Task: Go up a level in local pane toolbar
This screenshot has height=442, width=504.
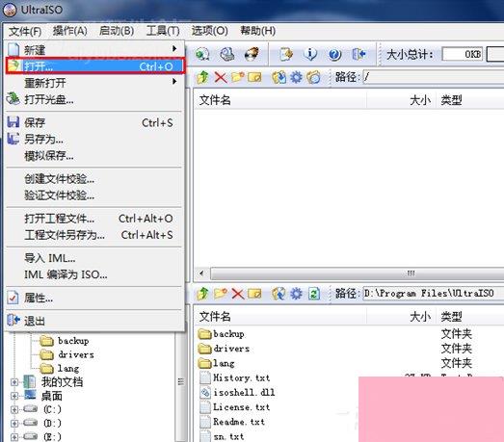Action: click(x=202, y=294)
